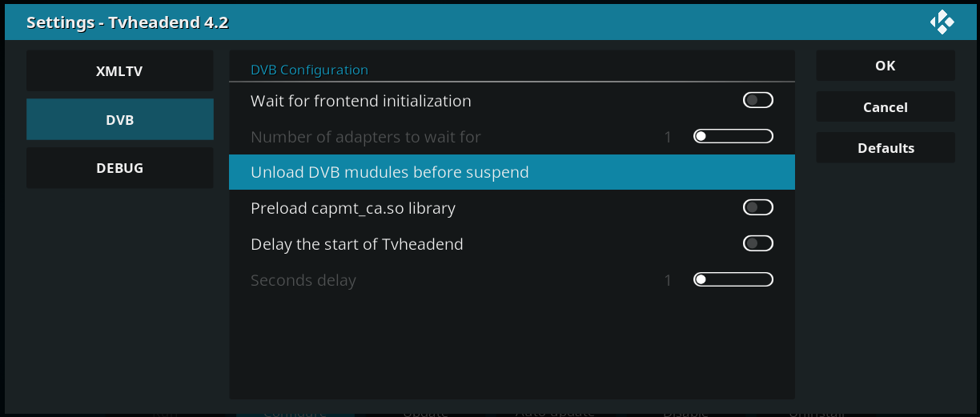Click the Seconds delay slider
This screenshot has width=980, height=417.
(733, 280)
